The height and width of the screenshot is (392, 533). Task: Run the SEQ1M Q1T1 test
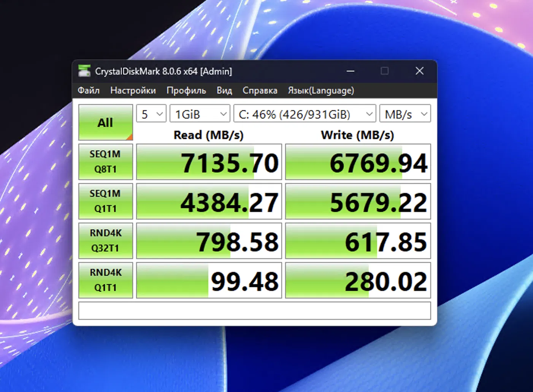106,201
